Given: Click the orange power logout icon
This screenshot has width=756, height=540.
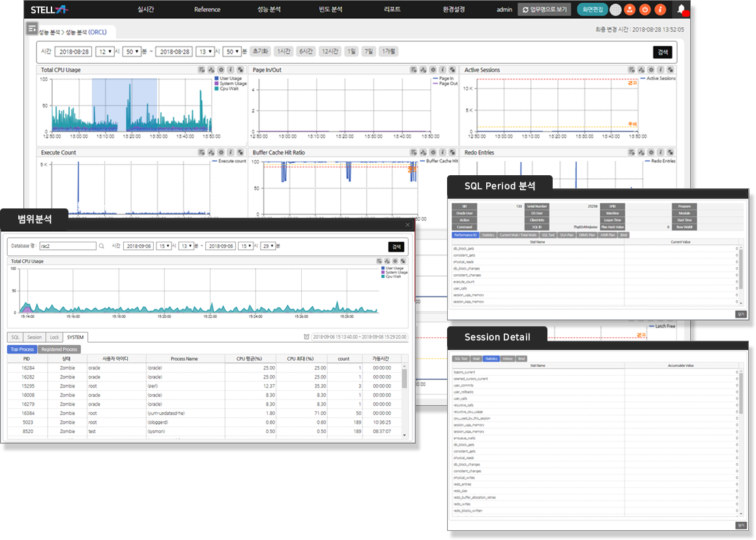Looking at the screenshot, I should pos(645,9).
